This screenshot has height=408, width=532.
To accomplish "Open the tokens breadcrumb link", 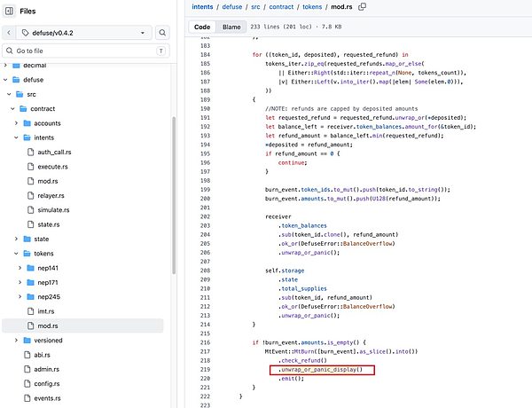I will [312, 7].
